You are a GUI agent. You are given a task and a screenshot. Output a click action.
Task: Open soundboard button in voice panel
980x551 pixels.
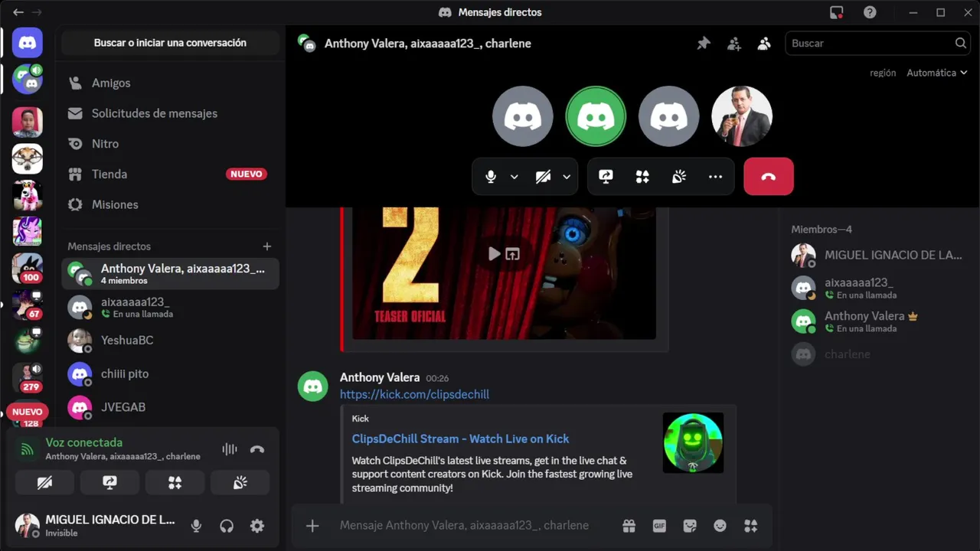[240, 482]
